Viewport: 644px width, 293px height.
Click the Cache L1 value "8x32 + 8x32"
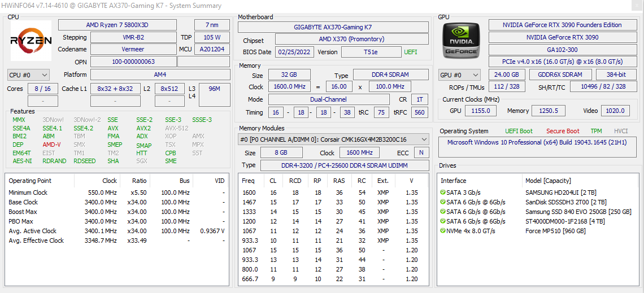115,89
